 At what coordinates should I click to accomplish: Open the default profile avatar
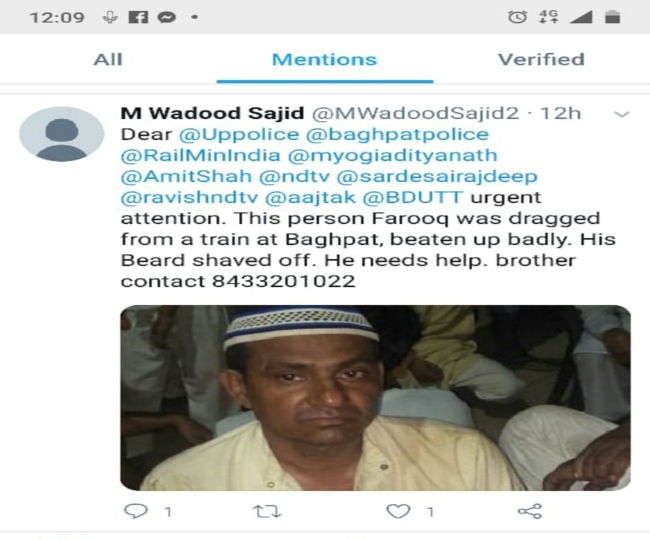pos(62,134)
